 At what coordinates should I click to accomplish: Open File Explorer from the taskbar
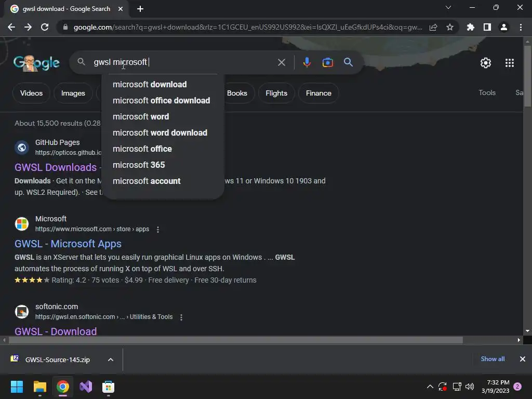click(39, 387)
